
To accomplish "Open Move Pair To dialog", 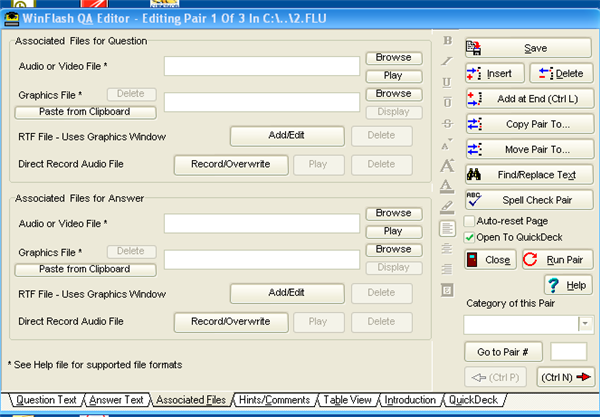I will (x=530, y=150).
